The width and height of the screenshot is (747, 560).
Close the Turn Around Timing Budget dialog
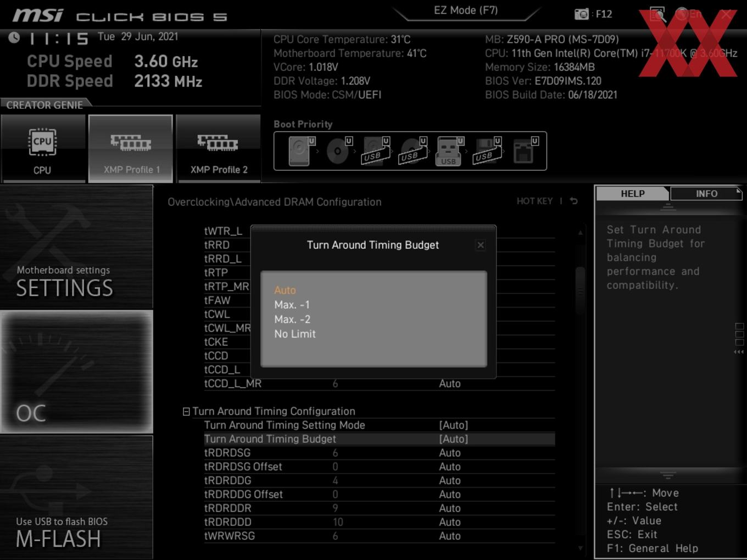tap(481, 245)
